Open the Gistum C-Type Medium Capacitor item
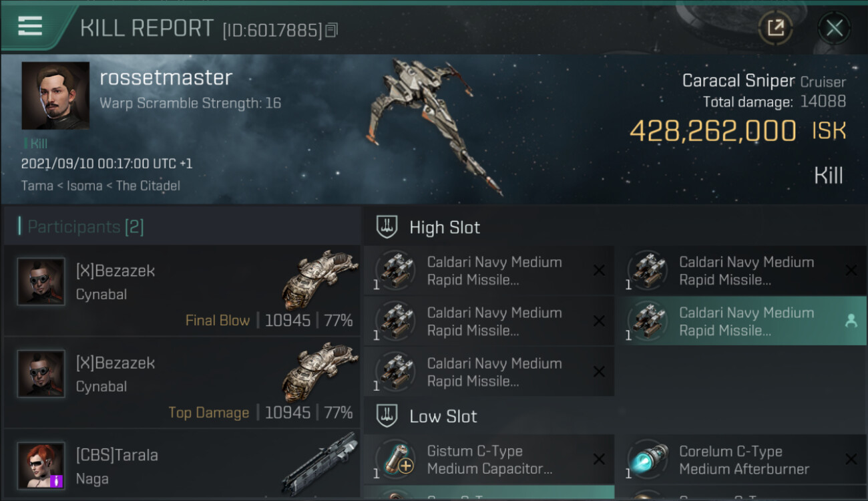 [x=489, y=460]
